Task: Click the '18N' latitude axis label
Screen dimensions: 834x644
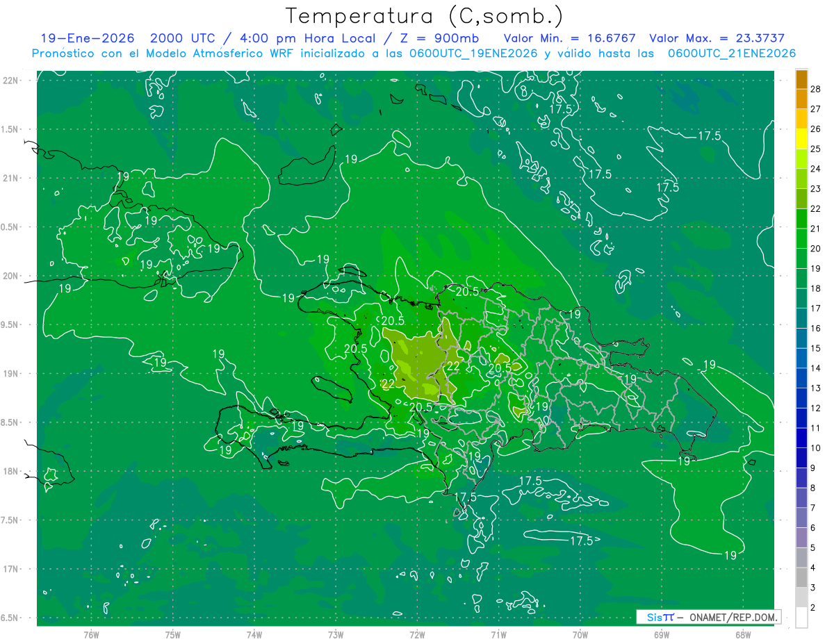Action: (11, 472)
